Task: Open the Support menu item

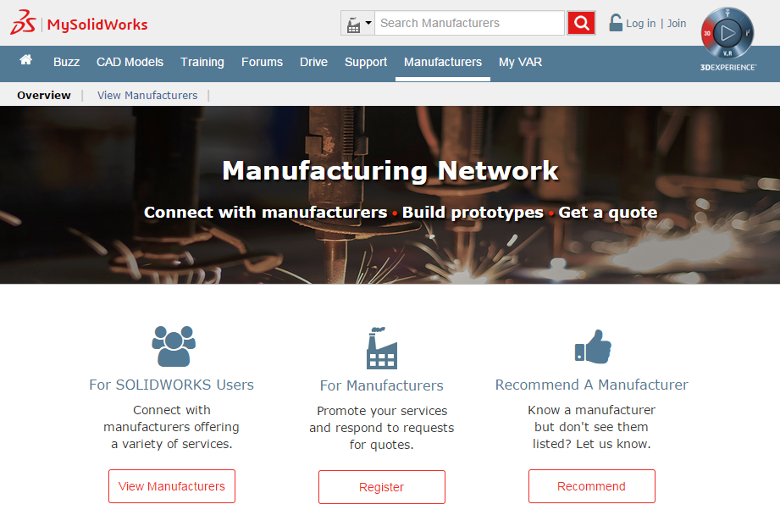Action: 366,62
